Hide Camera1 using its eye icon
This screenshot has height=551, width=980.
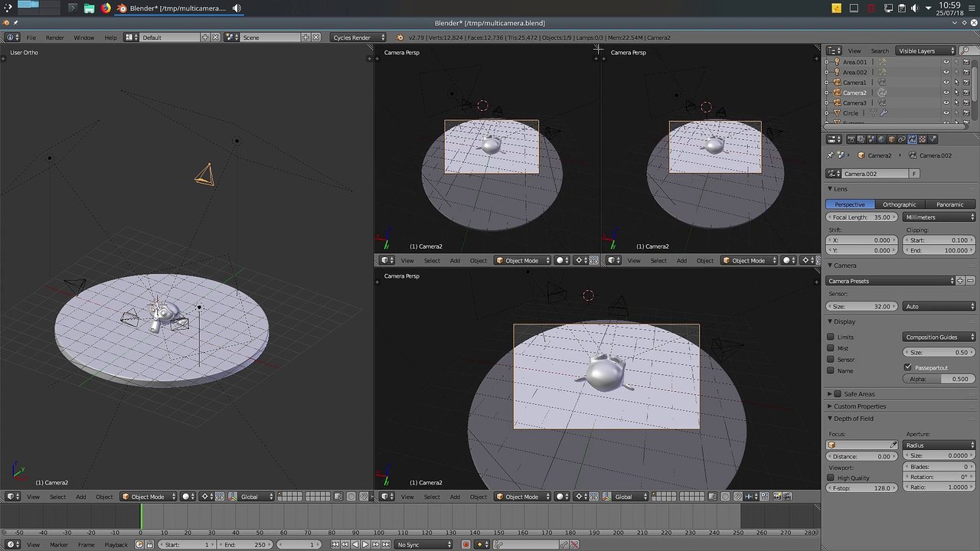tap(946, 83)
